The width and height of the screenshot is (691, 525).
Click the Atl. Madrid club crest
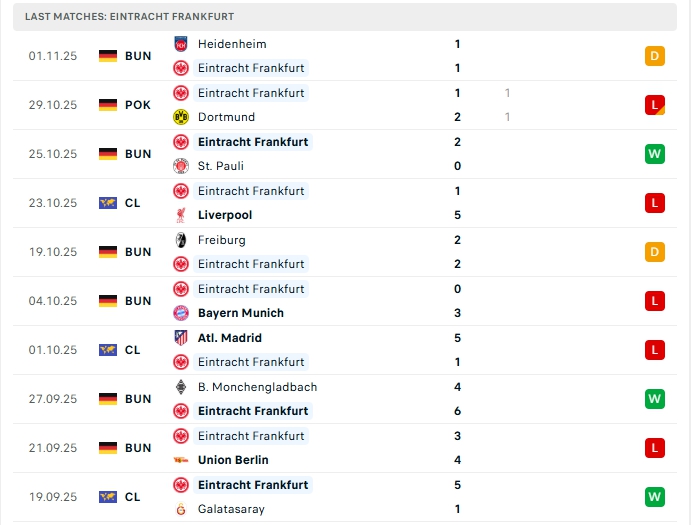pos(181,338)
